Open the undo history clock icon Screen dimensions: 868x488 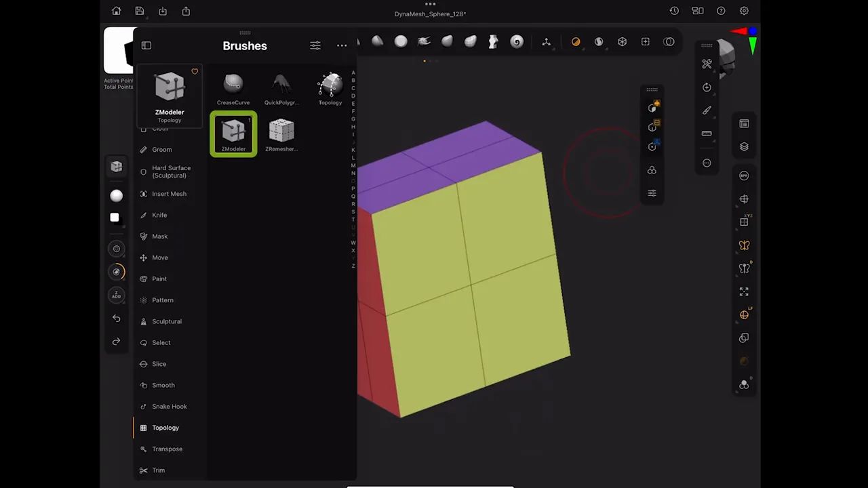point(674,11)
